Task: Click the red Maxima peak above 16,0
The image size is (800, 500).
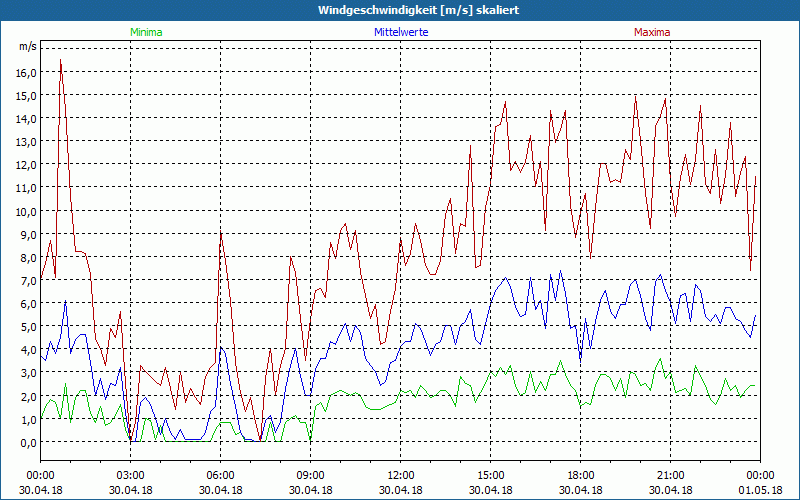Action: [61, 60]
